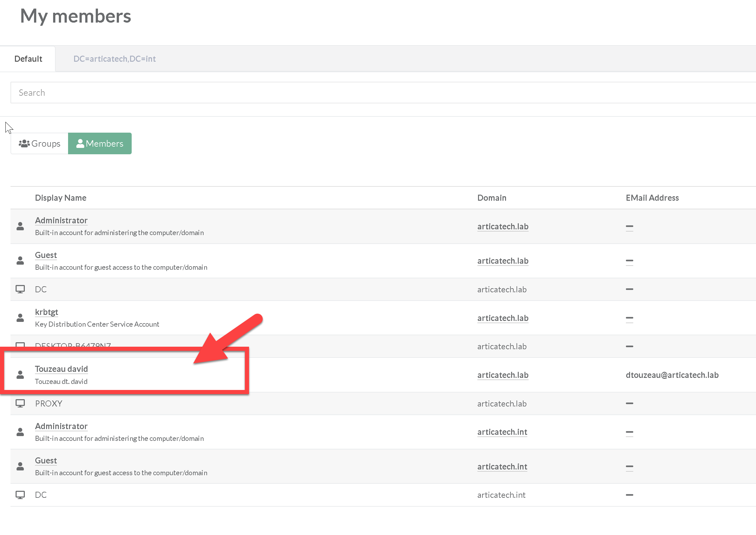Click monitor icon of articatech.lab DC row
The image size is (756, 535).
(20, 289)
